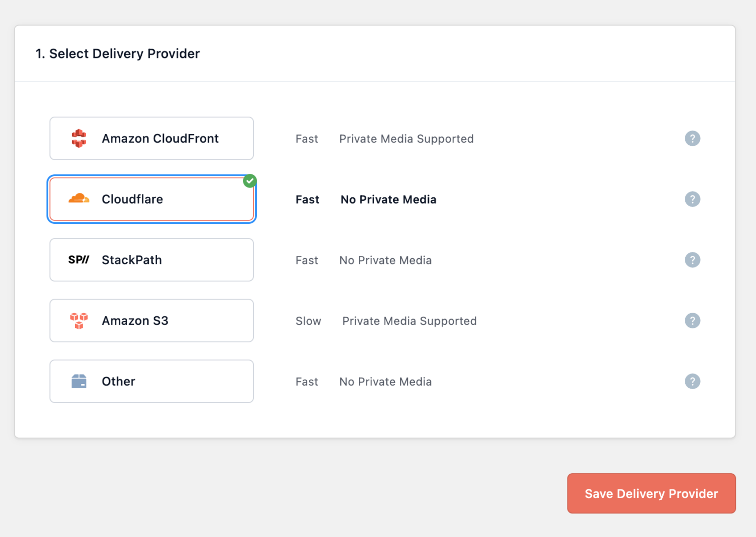Click bold 'Fast' label beside Cloudflare

[x=307, y=199]
